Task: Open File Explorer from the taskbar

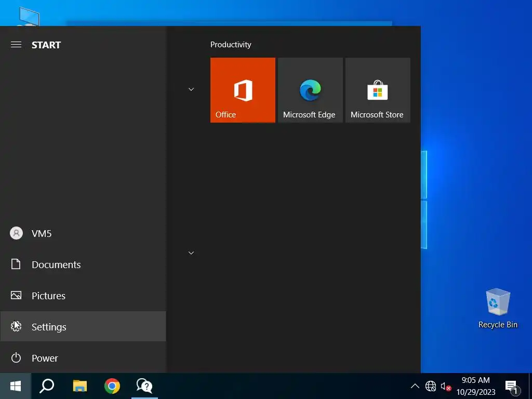Action: click(x=79, y=386)
